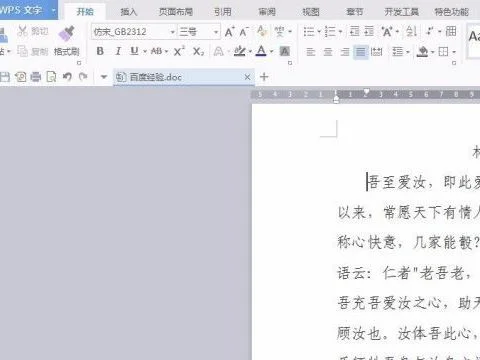Click the Chinese layout icon
This screenshot has height=360, width=480.
387,32
